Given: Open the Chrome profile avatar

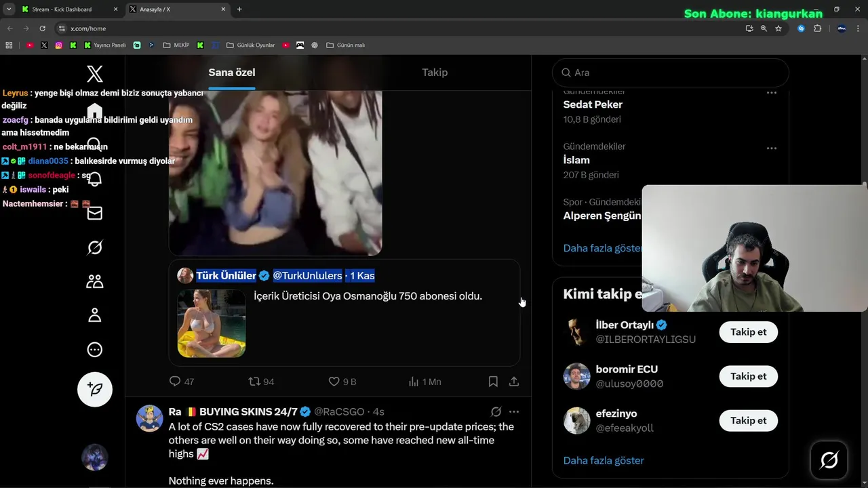Looking at the screenshot, I should pyautogui.click(x=842, y=28).
